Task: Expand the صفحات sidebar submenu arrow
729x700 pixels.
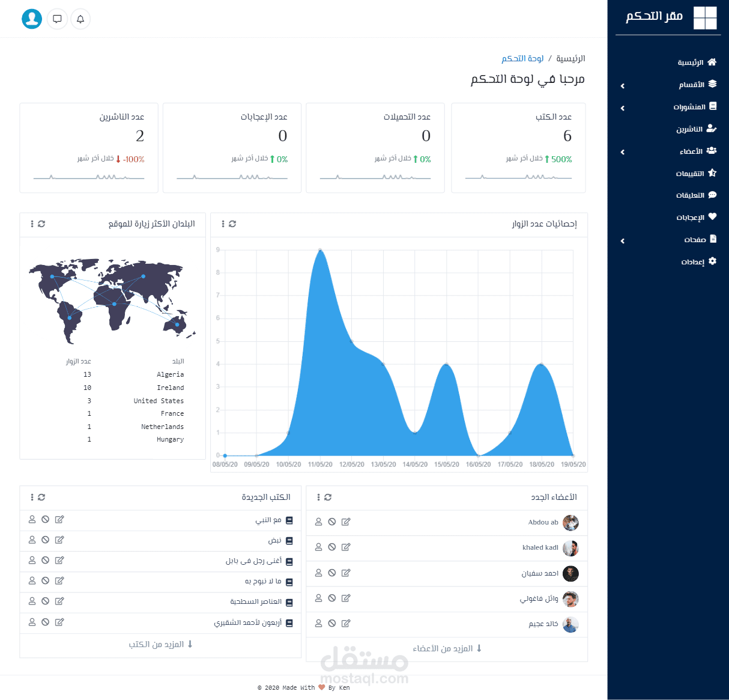Action: pos(623,241)
